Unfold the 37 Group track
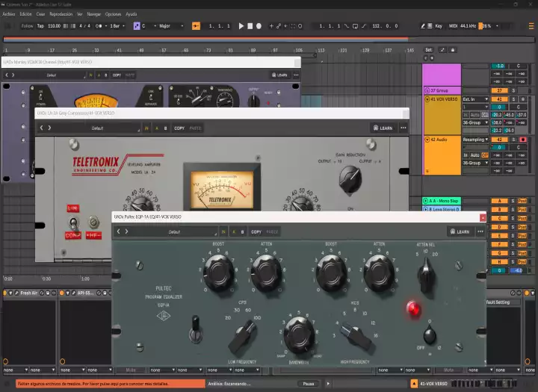This screenshot has height=392, width=538. [x=426, y=90]
